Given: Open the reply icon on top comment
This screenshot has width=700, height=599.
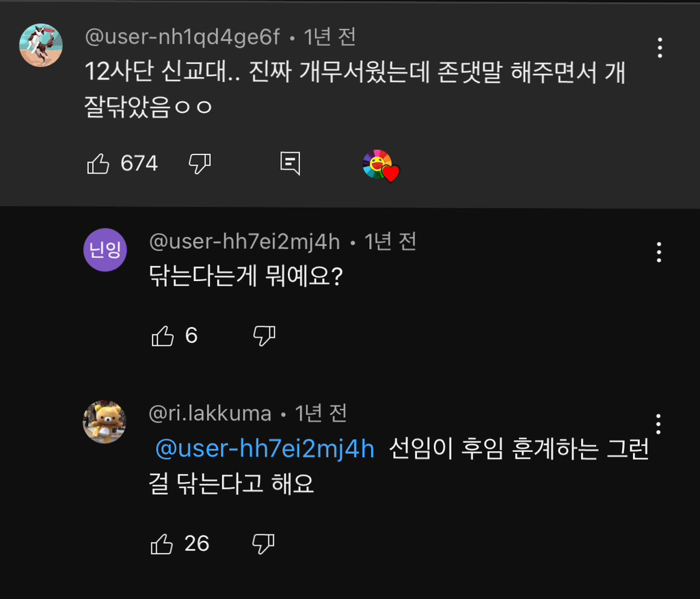Looking at the screenshot, I should click(291, 164).
